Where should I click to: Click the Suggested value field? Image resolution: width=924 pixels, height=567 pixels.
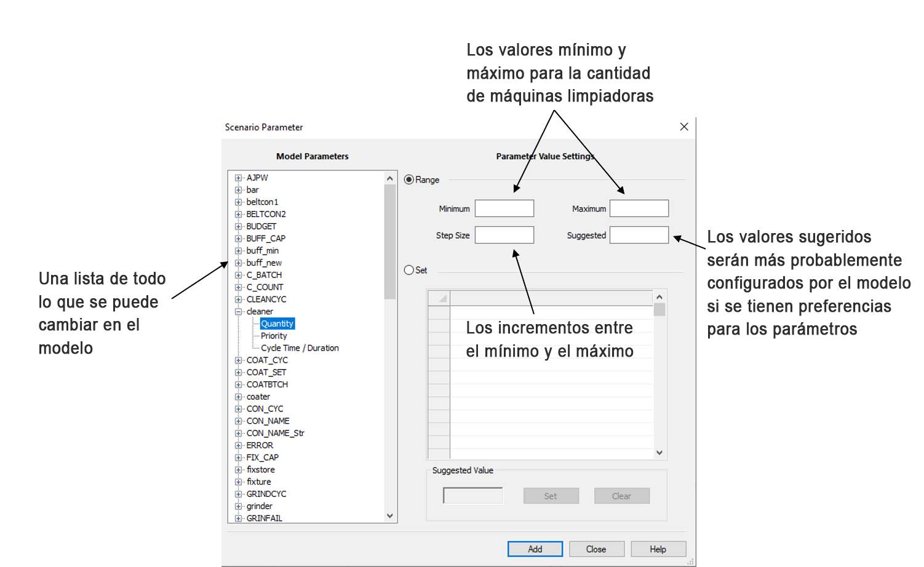pos(639,235)
